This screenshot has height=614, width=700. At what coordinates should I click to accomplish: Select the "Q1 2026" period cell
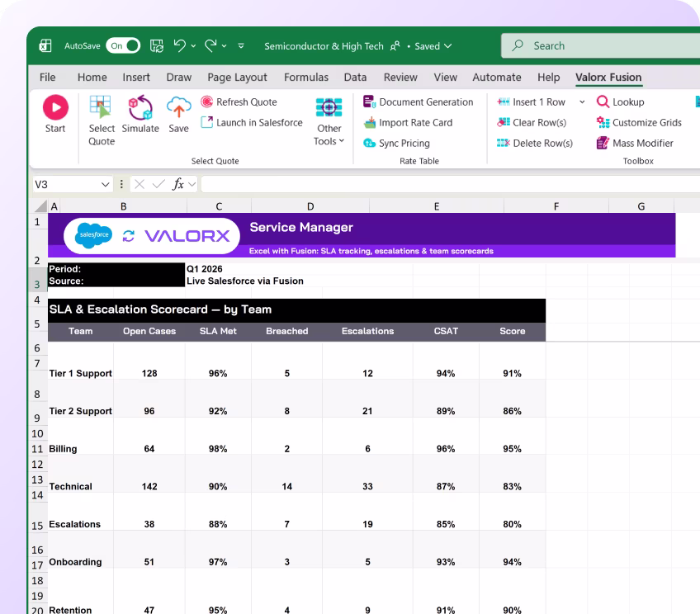(205, 269)
